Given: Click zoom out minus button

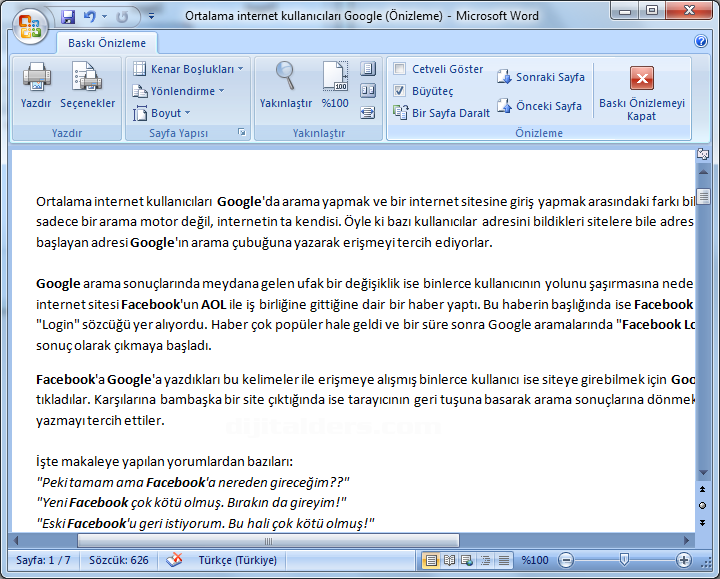Looking at the screenshot, I should point(566,560).
